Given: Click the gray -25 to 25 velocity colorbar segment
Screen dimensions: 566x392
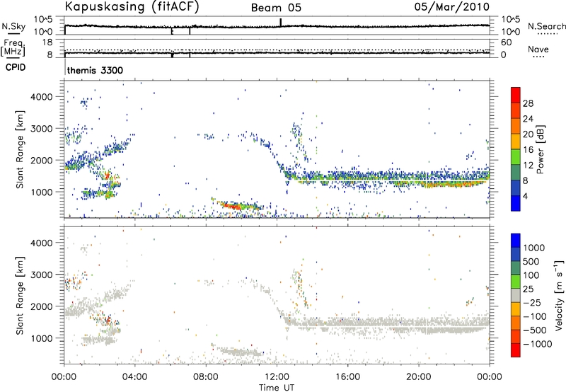Looking at the screenshot, I should click(516, 296).
